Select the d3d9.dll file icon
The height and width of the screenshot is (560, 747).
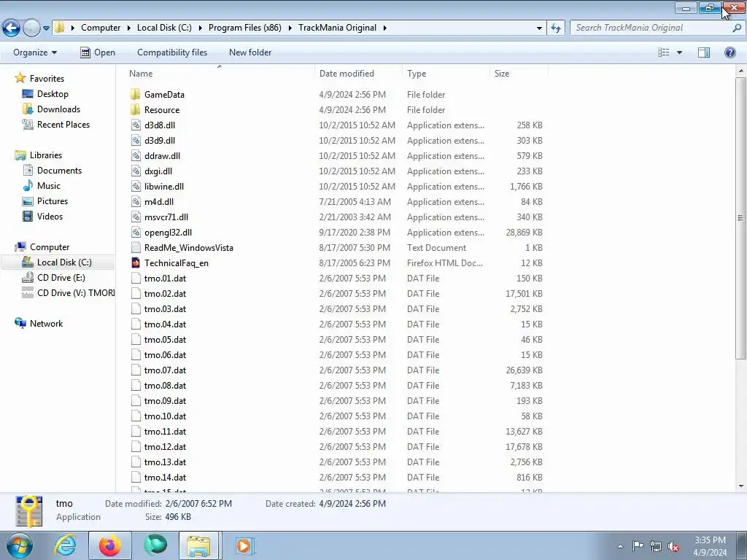tap(136, 141)
